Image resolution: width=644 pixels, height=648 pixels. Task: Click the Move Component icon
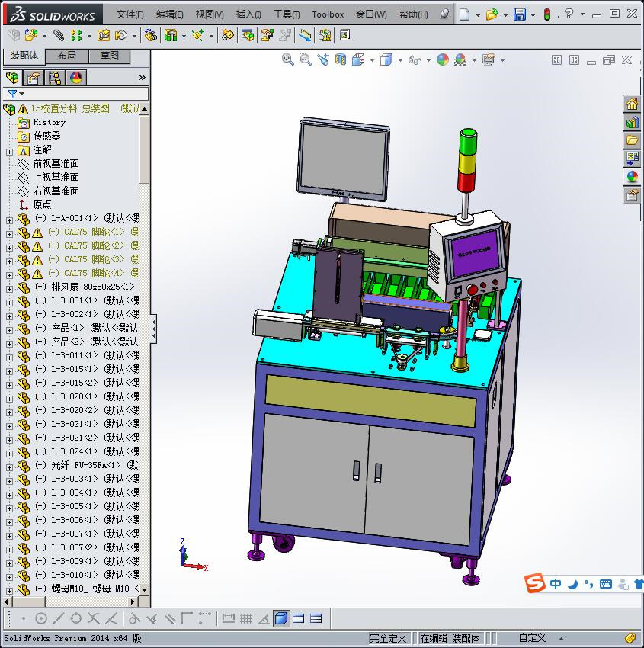(x=121, y=36)
